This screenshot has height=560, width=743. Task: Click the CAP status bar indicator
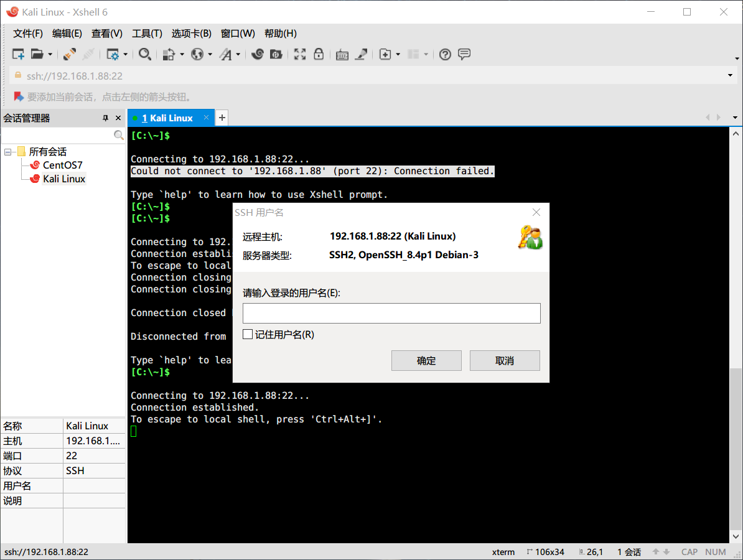point(689,551)
